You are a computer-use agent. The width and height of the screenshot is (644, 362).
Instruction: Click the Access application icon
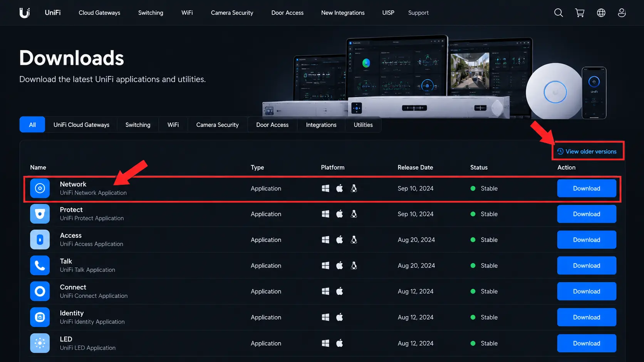point(40,240)
